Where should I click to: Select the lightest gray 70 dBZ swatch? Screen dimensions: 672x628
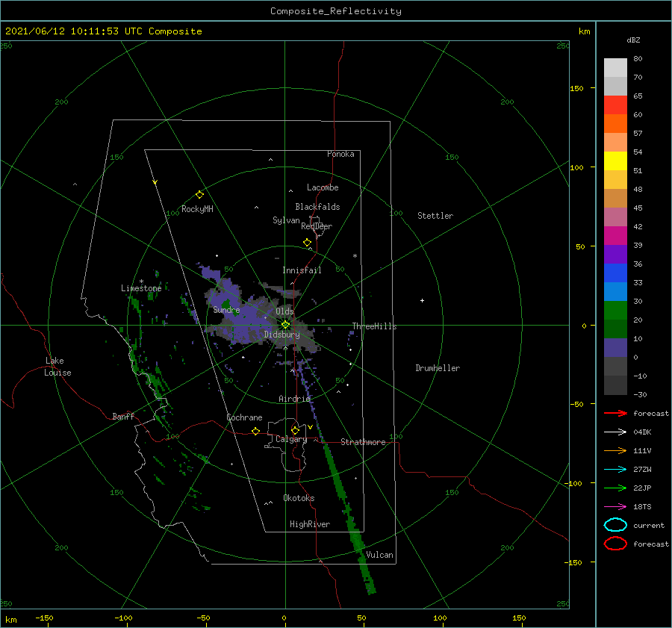click(x=615, y=68)
